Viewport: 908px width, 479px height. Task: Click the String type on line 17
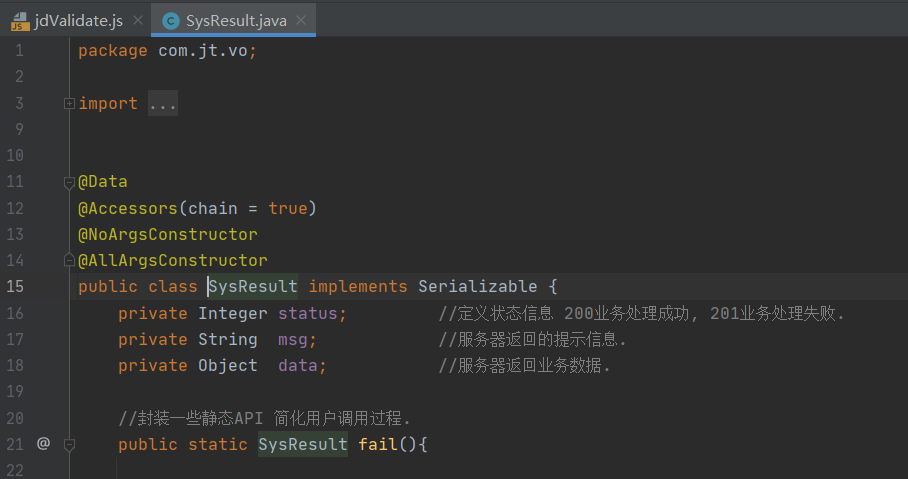[228, 339]
